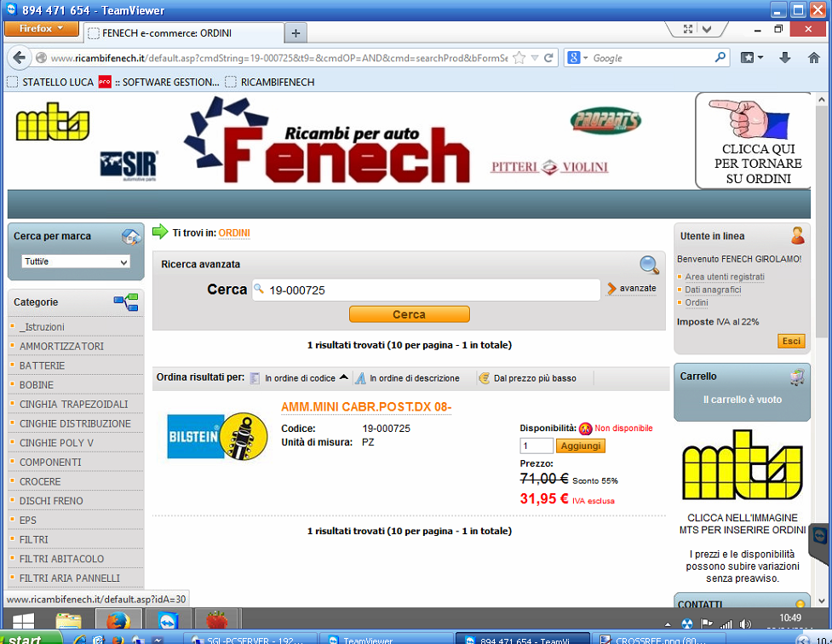Open new tab with plus button
Image resolution: width=832 pixels, height=644 pixels.
click(x=296, y=33)
